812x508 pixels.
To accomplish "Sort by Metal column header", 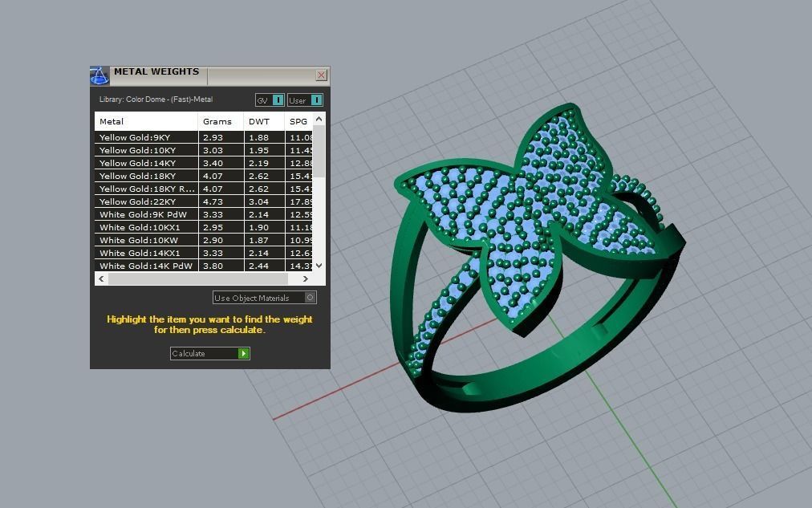I will (146, 122).
